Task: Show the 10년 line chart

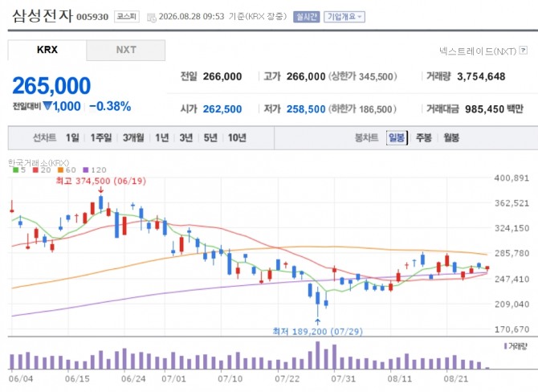Action: click(x=237, y=138)
